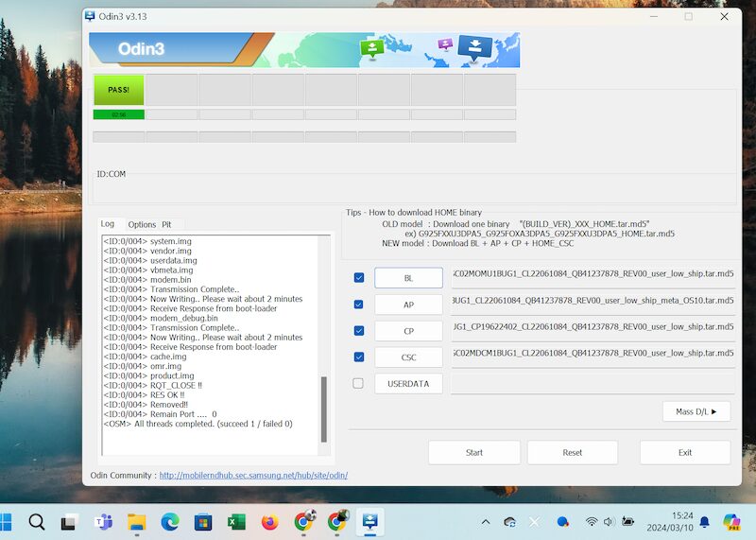
Task: Click the taskbar Search icon
Action: point(36,521)
